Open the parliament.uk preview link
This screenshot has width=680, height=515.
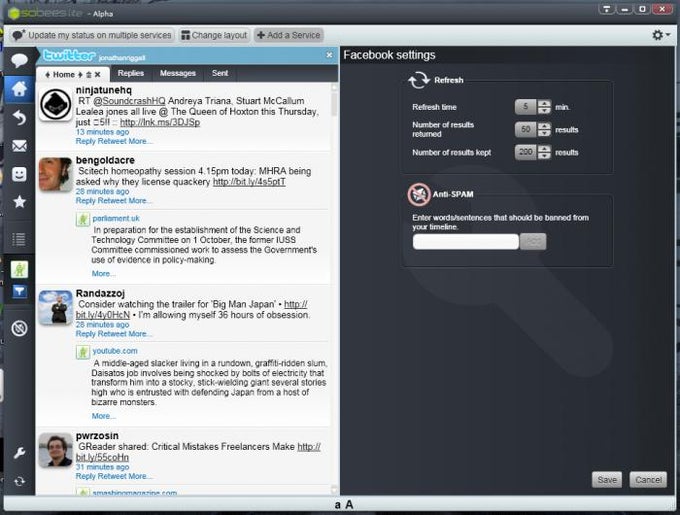pos(116,218)
